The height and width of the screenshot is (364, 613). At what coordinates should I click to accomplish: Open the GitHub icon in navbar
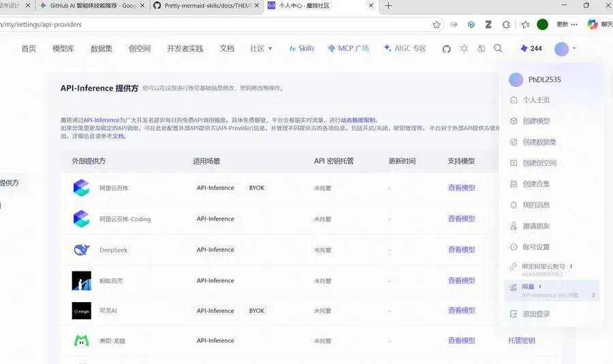tap(446, 49)
